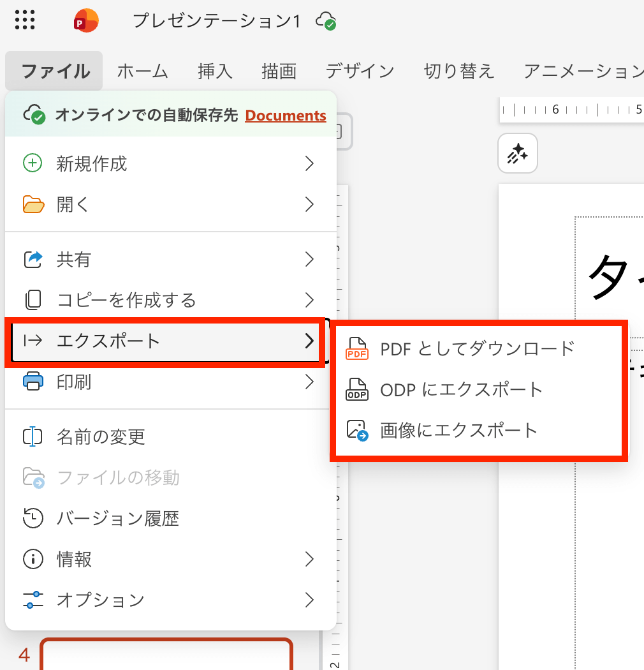The width and height of the screenshot is (644, 670).
Task: Choose ODP にエクスポート option
Action: 461,389
